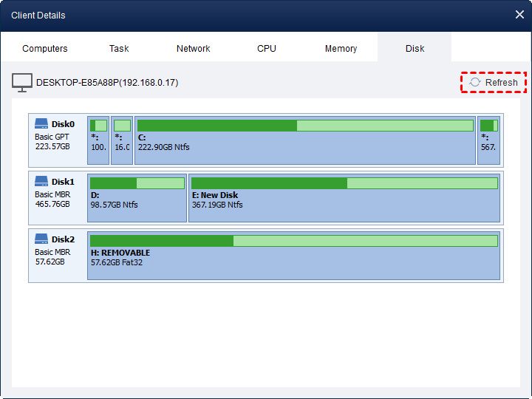Switch to the Computers tab

click(45, 49)
